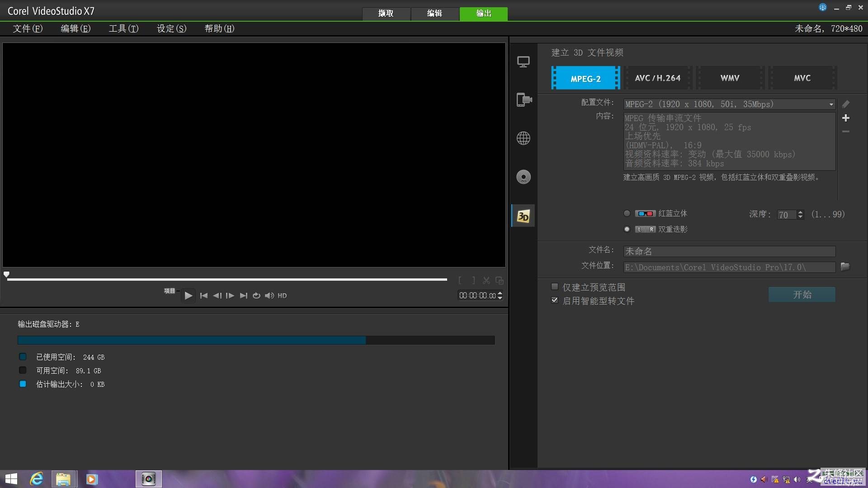Open the media player taskbar icon
Image resolution: width=868 pixels, height=488 pixels.
[x=91, y=479]
